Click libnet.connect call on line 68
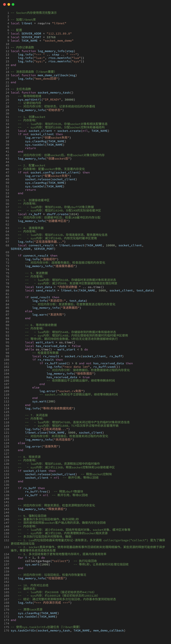 (77, 247)
